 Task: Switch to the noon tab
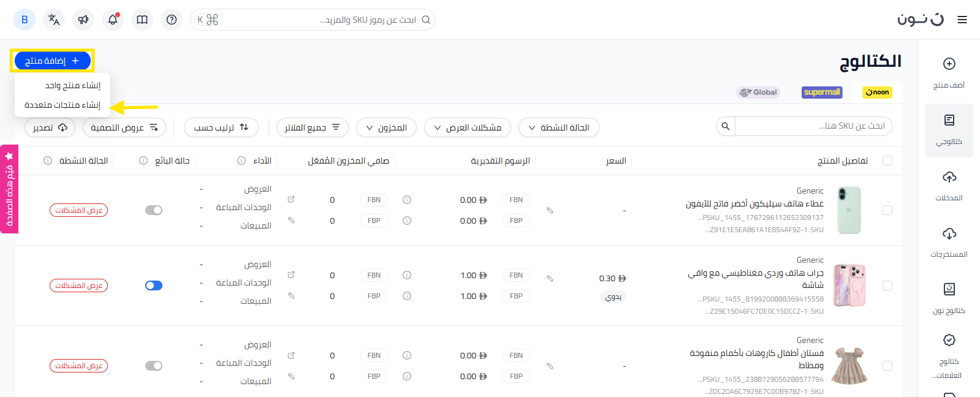pyautogui.click(x=877, y=93)
